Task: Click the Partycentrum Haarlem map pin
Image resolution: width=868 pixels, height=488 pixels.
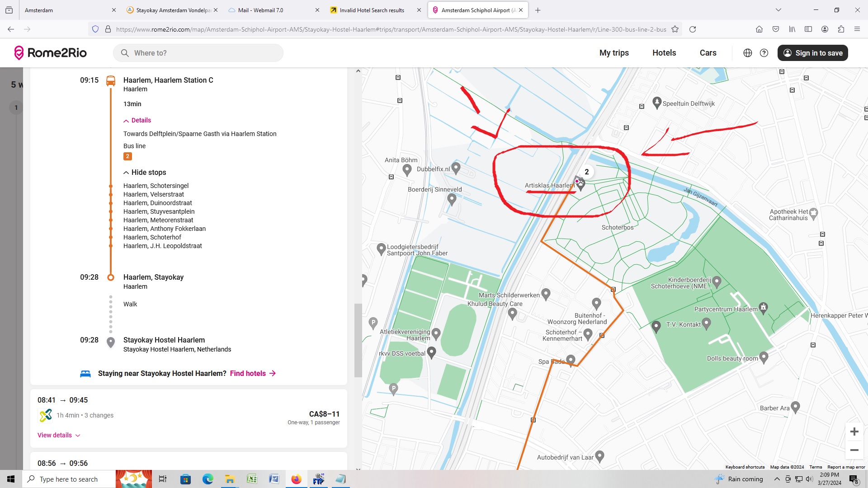Action: pos(764,308)
